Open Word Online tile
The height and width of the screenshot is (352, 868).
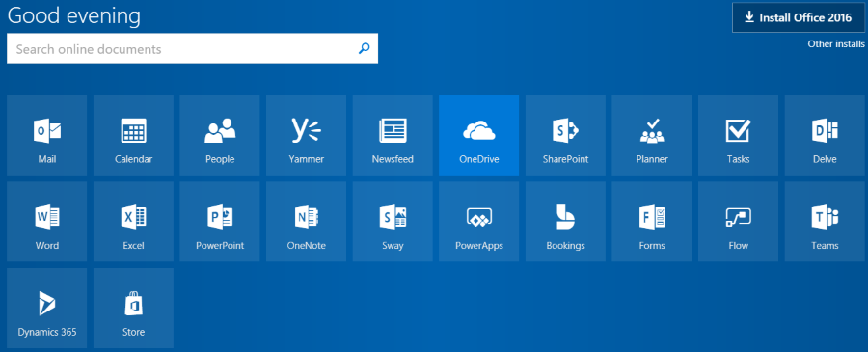[x=47, y=222]
